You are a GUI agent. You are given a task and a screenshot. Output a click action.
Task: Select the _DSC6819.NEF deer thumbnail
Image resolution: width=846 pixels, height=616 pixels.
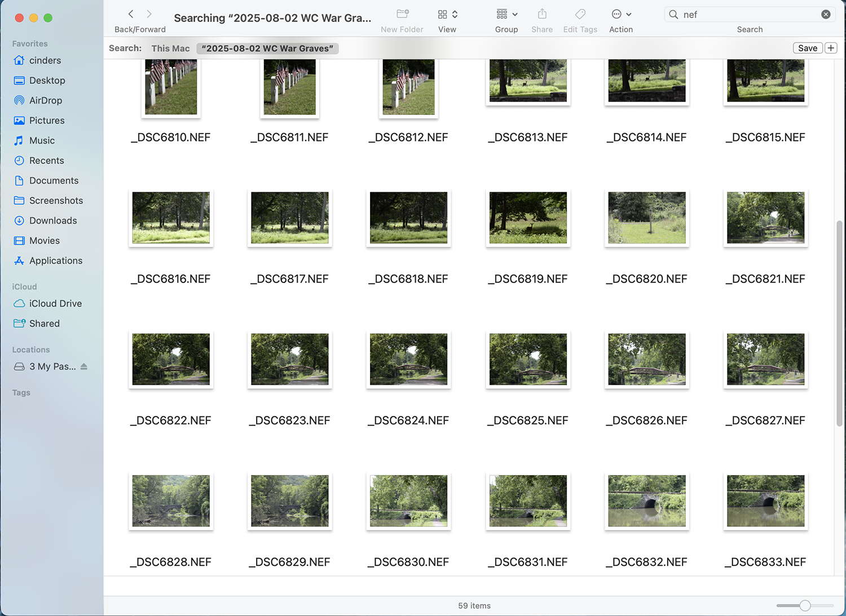(x=528, y=218)
